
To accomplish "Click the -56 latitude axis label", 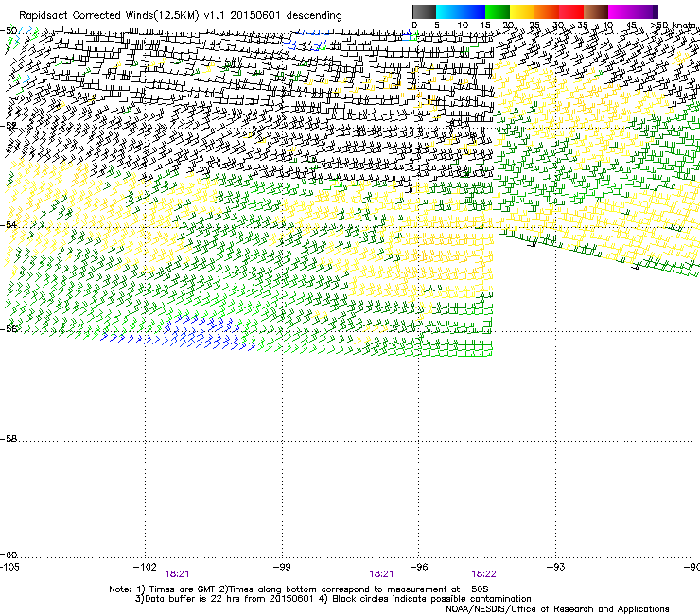I will click(9, 329).
